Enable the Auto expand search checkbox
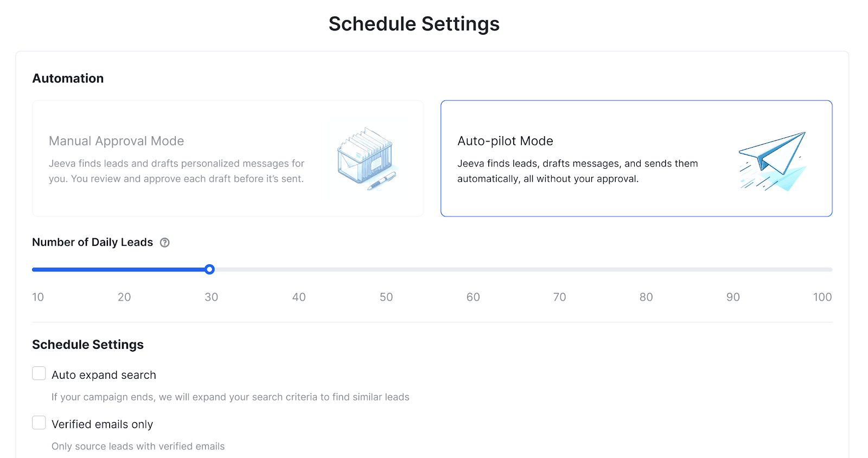 click(x=39, y=373)
